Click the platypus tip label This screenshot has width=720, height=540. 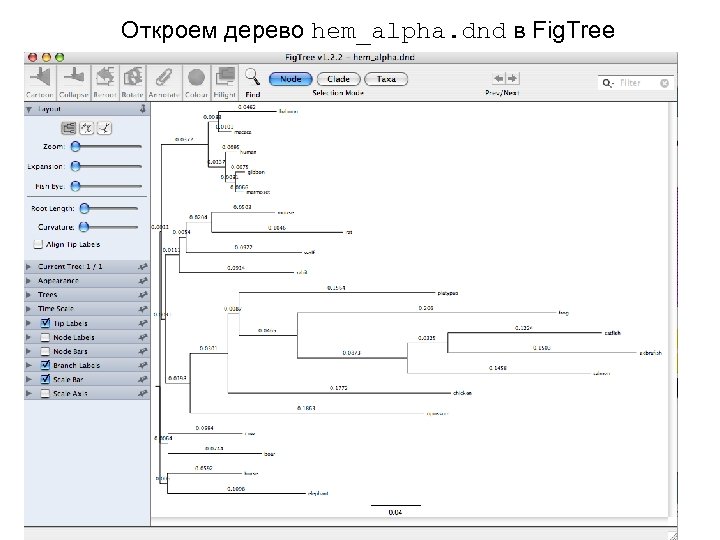447,293
